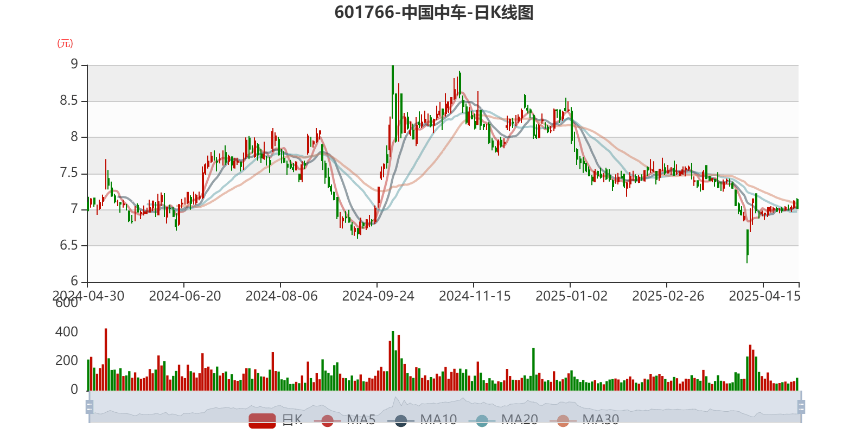Click the 200 volume axis label

pos(67,361)
